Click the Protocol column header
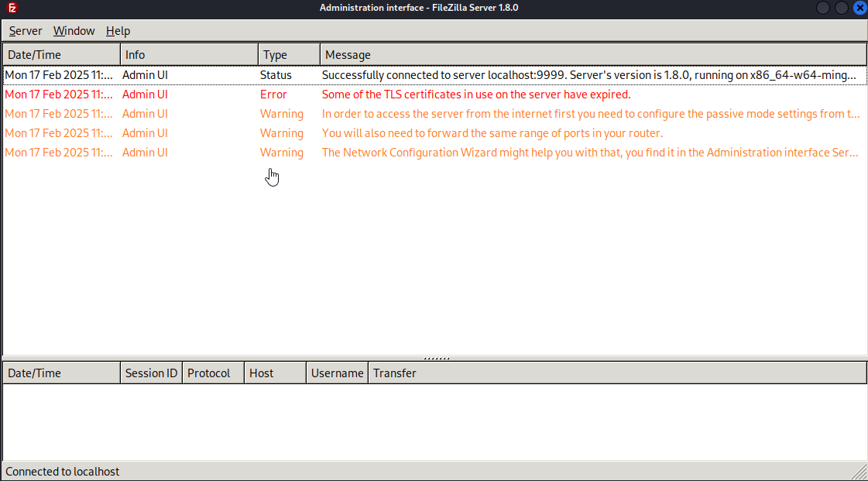The width and height of the screenshot is (868, 481). [x=213, y=373]
